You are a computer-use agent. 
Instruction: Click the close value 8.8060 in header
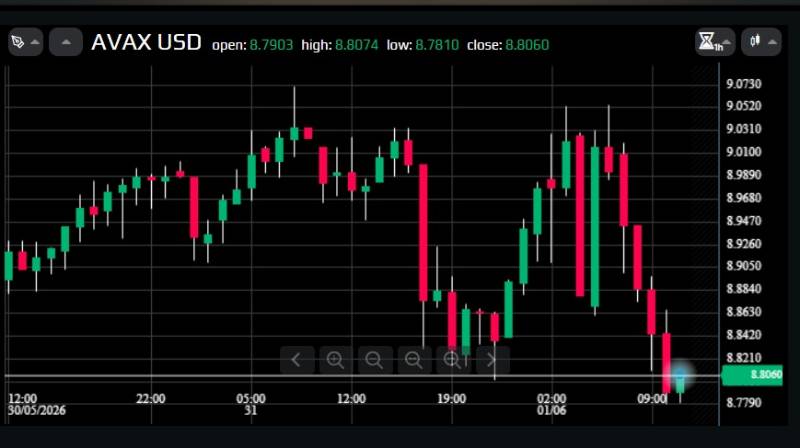point(527,45)
